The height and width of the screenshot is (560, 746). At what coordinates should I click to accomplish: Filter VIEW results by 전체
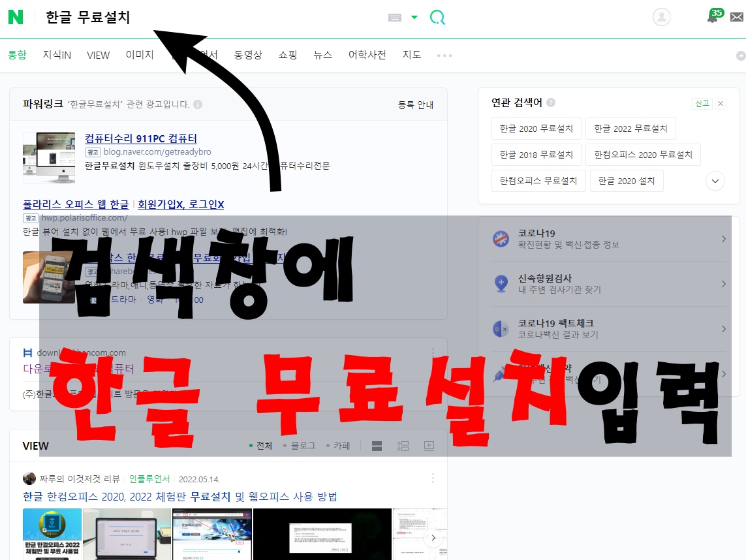click(261, 446)
